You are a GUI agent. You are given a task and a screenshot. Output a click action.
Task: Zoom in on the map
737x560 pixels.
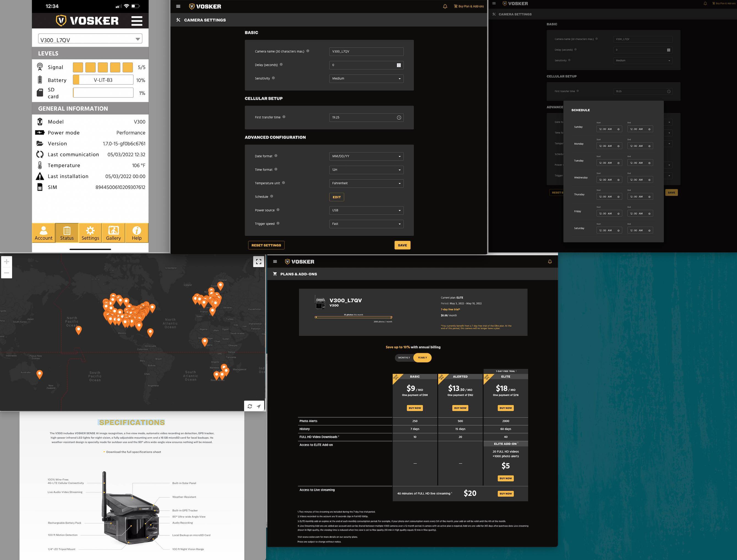click(6, 262)
